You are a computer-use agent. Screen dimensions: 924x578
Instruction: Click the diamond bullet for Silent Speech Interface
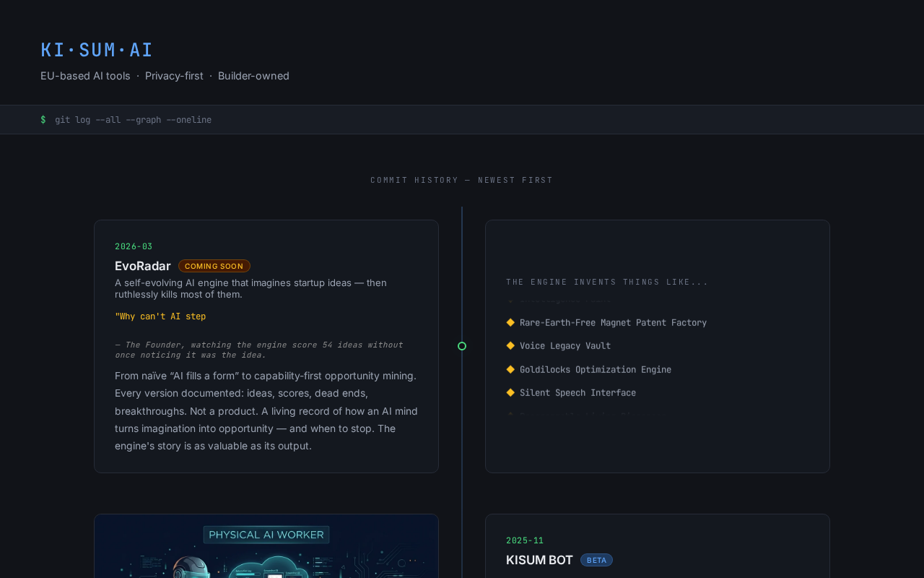click(510, 392)
